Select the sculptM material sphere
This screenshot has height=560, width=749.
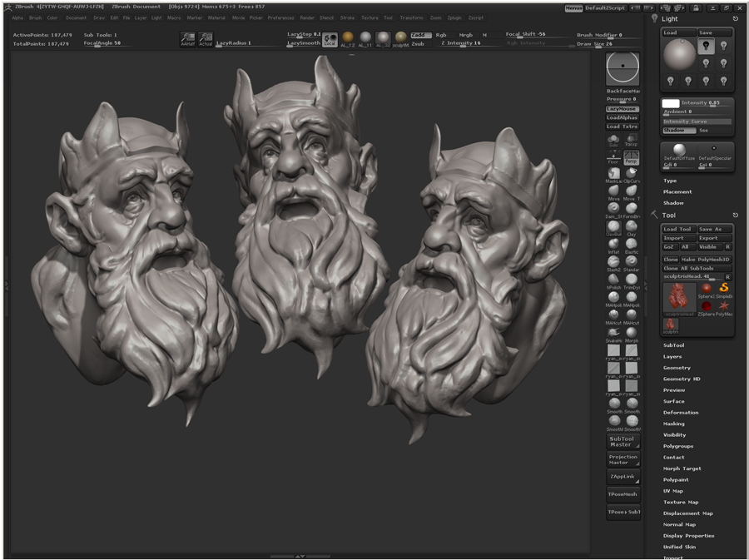point(401,37)
